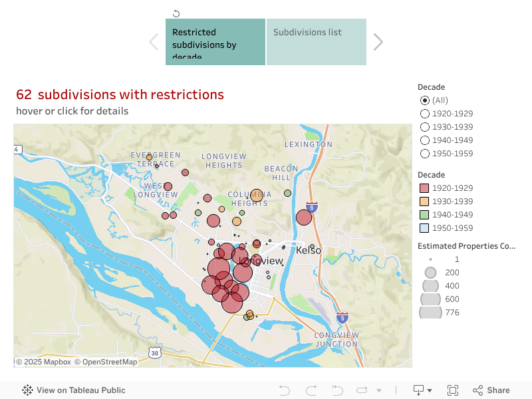Enter full screen mode
This screenshot has width=532, height=399.
(x=453, y=390)
